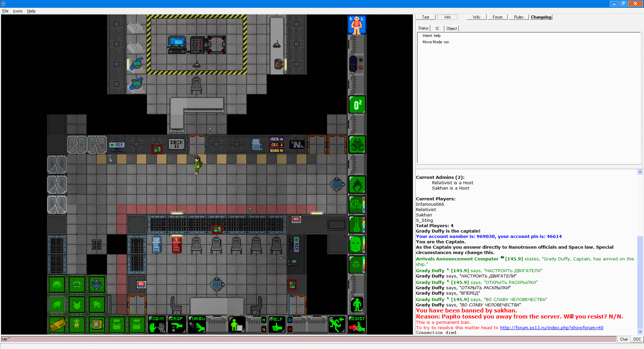Click the pocket chest slot next to the PDA

(117, 325)
